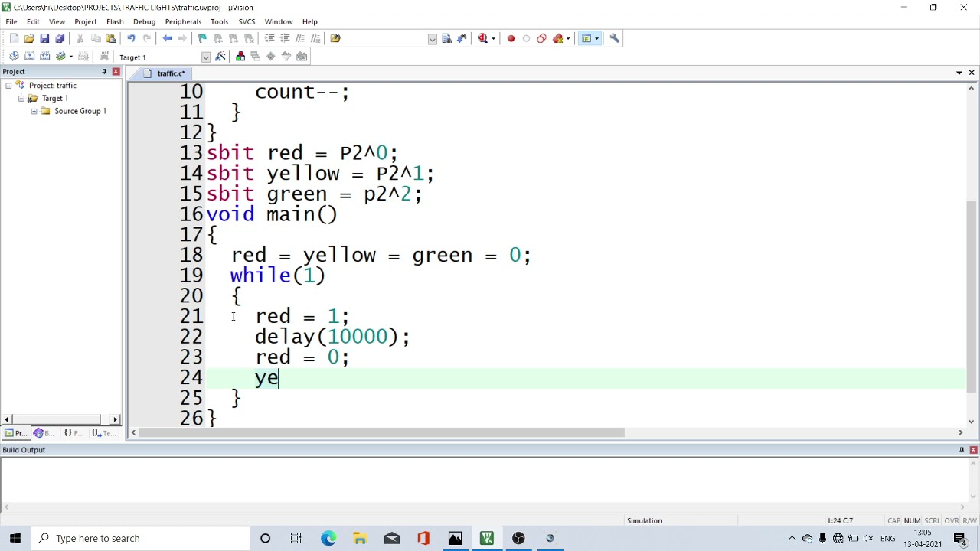980x551 pixels.
Task: Expand the Source Group 1 folder
Action: (x=34, y=112)
